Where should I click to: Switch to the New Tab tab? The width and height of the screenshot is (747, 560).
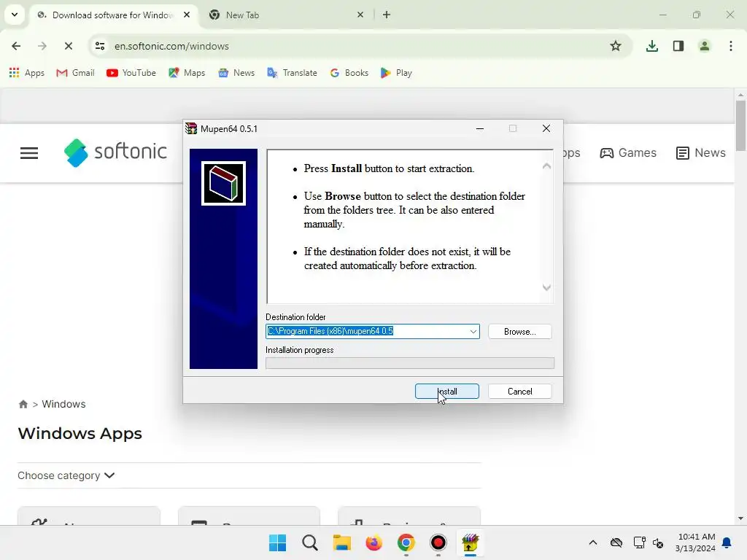point(242,15)
